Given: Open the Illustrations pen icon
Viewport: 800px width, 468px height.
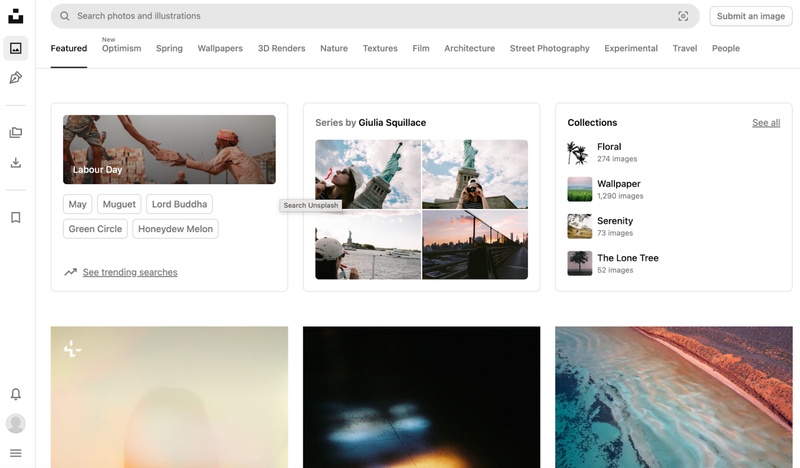Looking at the screenshot, I should click(16, 78).
